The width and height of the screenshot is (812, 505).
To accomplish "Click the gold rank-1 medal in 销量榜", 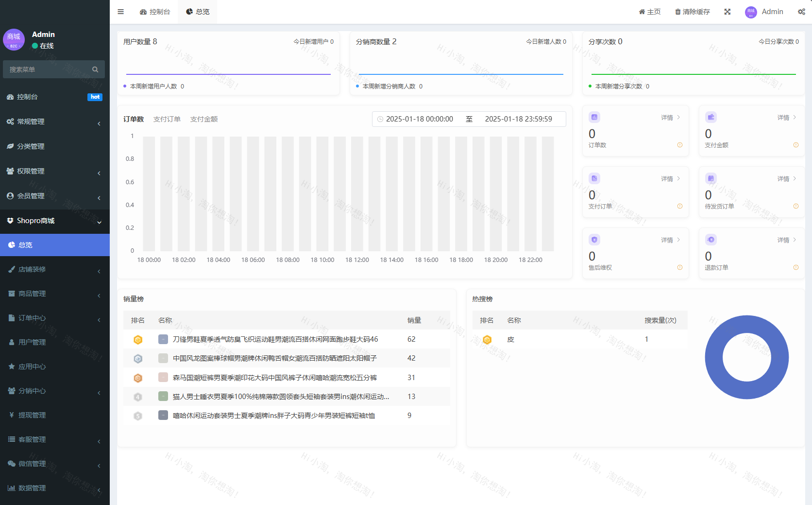I will [x=138, y=340].
